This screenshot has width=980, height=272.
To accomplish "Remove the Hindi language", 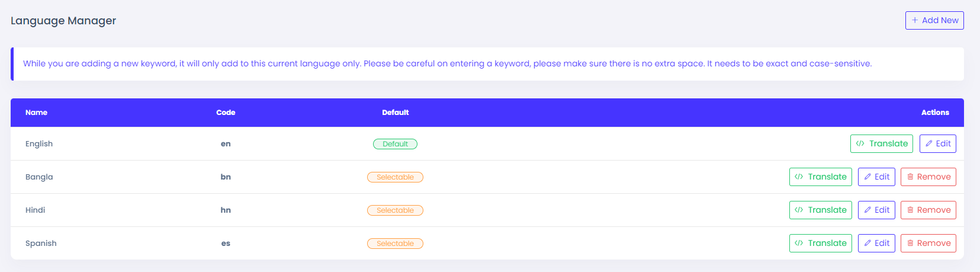I will [928, 210].
